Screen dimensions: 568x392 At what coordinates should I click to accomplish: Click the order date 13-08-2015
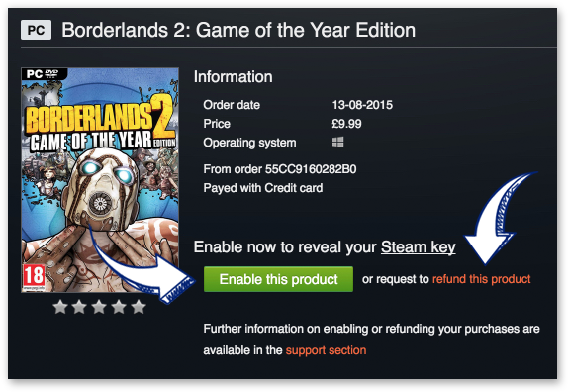tap(362, 105)
